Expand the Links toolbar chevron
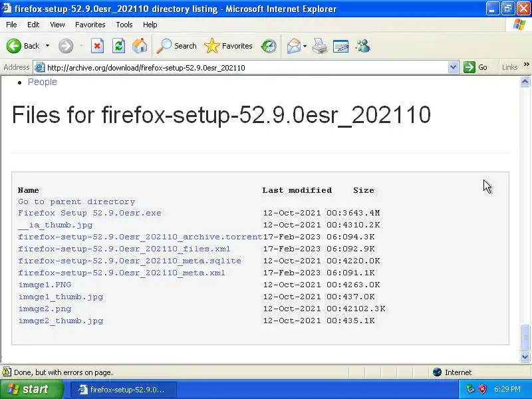Image resolution: width=532 pixels, height=399 pixels. pyautogui.click(x=526, y=65)
